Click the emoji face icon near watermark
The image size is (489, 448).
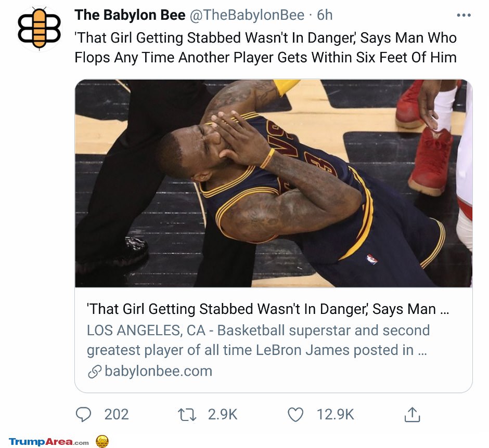[x=102, y=441]
